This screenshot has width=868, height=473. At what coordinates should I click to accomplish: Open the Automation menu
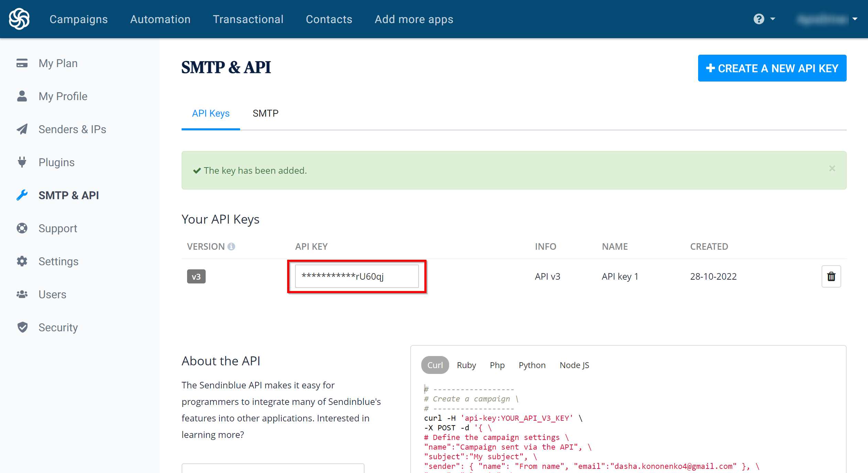pyautogui.click(x=160, y=19)
